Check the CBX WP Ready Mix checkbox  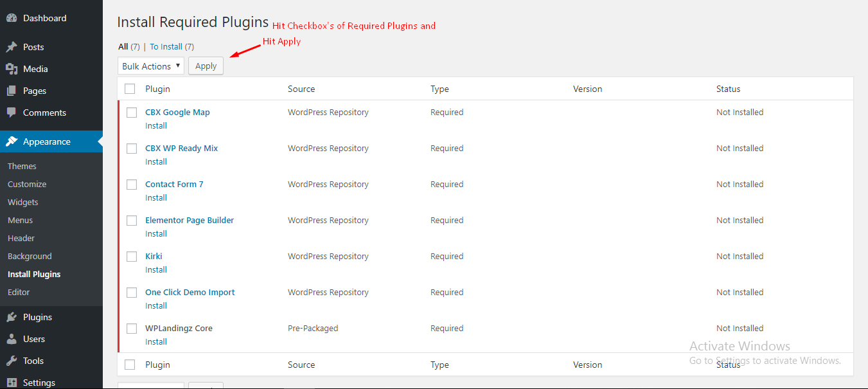click(x=132, y=149)
